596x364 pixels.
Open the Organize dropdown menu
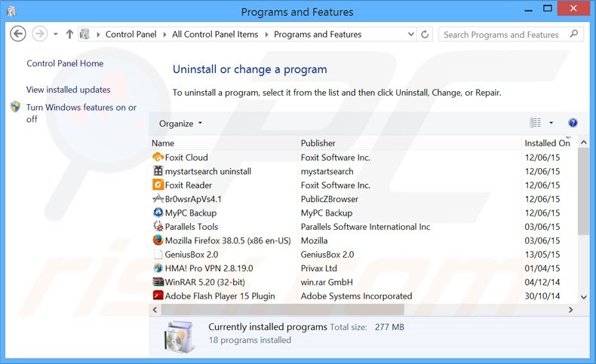pos(180,124)
